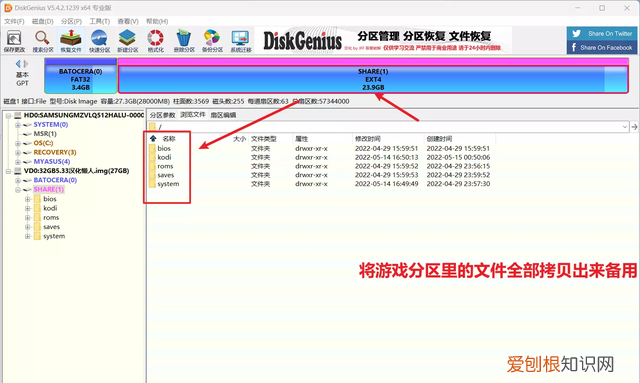
Task: Expand the SYSTEM(0) partition node
Action: point(18,125)
